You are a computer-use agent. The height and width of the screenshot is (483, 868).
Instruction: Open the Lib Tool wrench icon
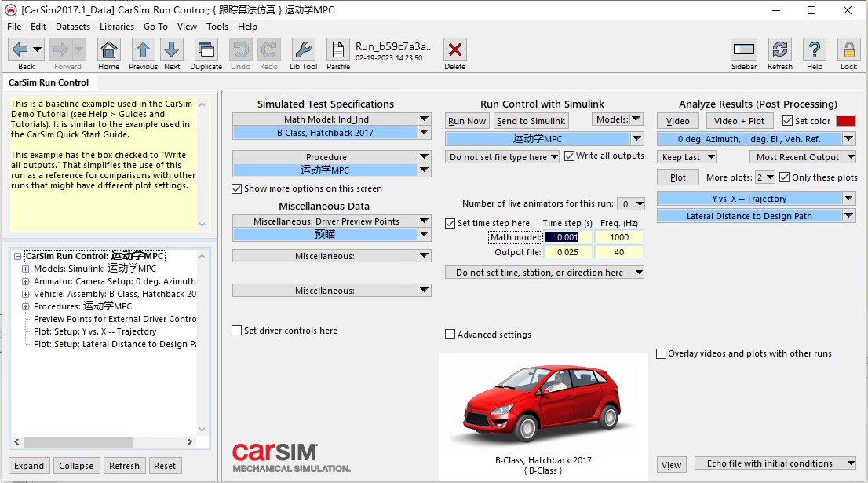(304, 49)
